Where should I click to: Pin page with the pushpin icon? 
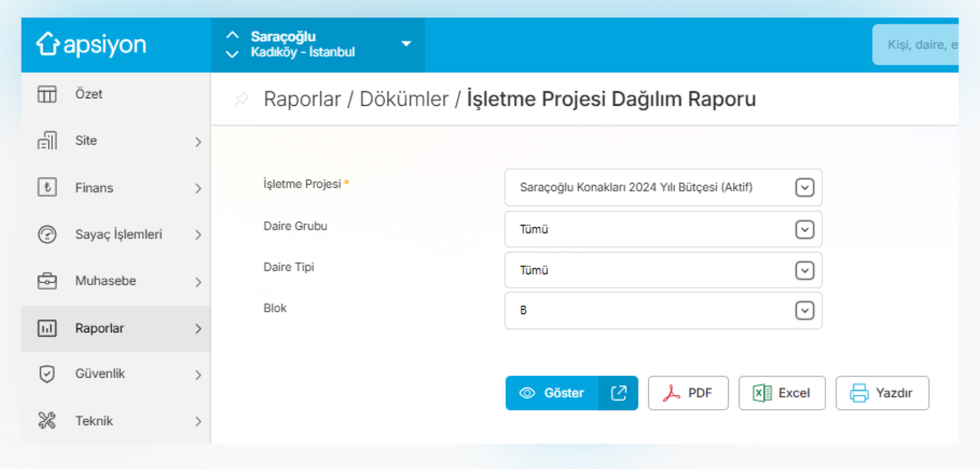pyautogui.click(x=241, y=99)
